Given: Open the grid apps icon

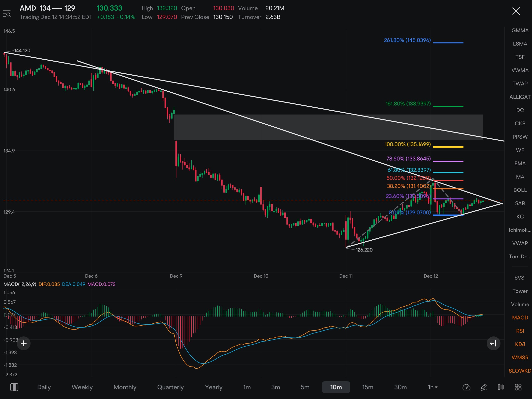Looking at the screenshot, I should click(518, 387).
